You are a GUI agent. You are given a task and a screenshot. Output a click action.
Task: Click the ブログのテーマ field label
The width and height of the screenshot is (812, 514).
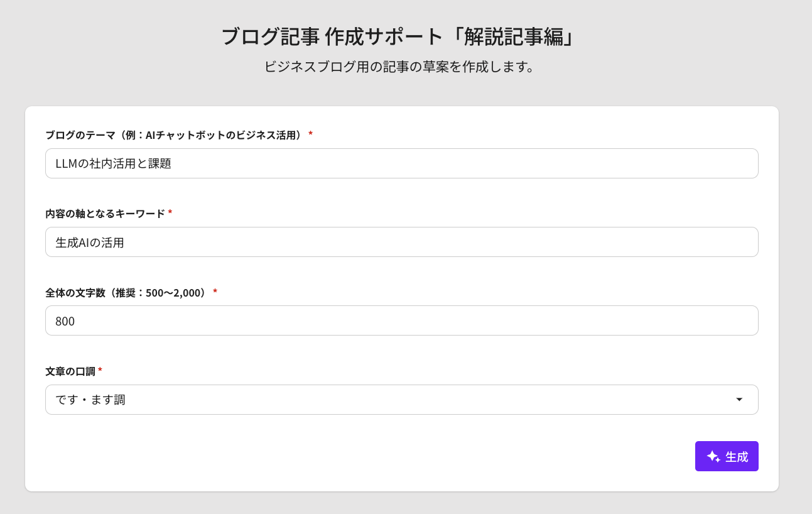[174, 135]
